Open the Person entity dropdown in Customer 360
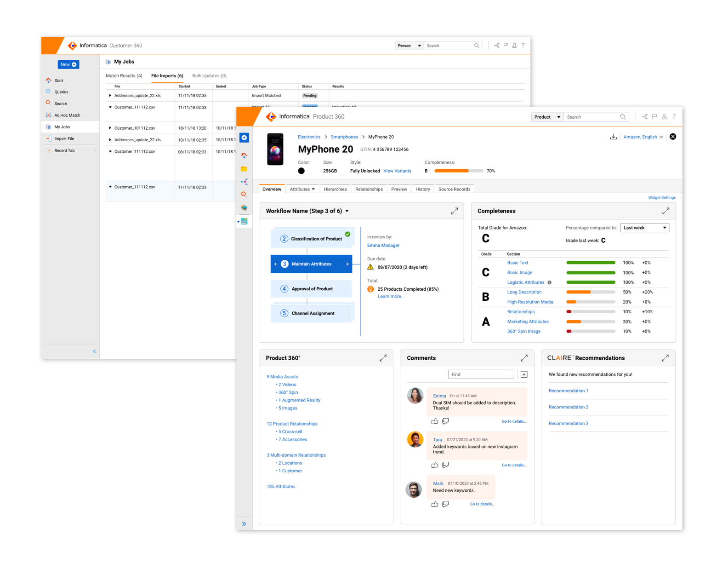Image resolution: width=728 pixels, height=563 pixels. click(409, 46)
